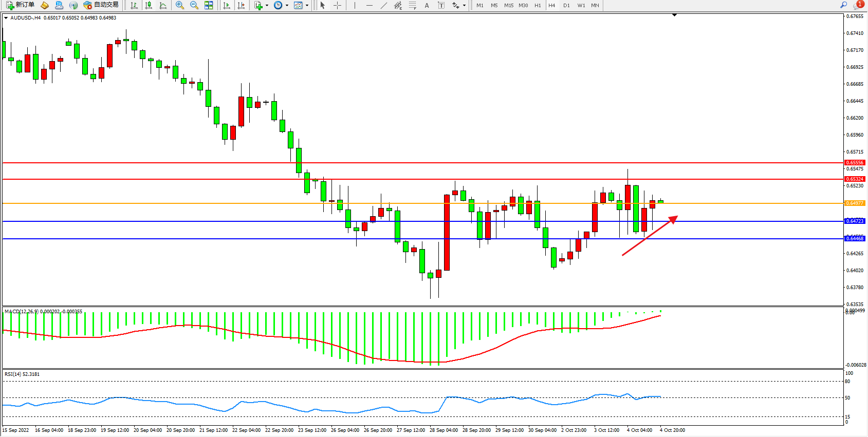868x437 pixels.
Task: Switch chart to bar chart mode
Action: tap(134, 5)
